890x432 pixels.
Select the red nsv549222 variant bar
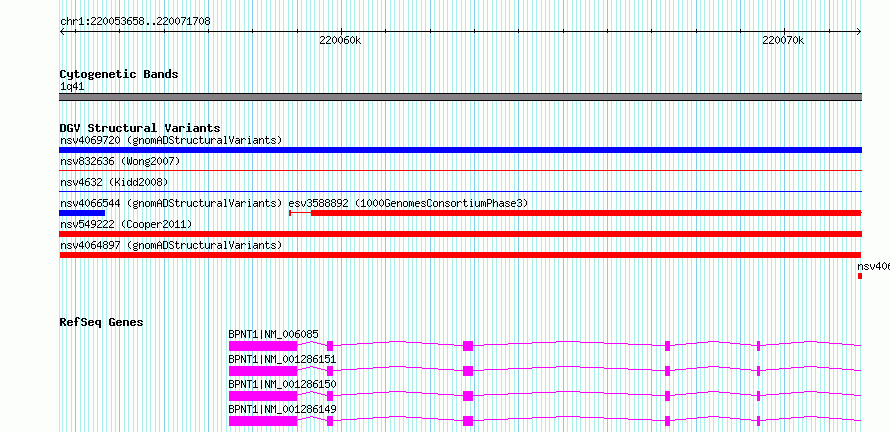pos(460,234)
